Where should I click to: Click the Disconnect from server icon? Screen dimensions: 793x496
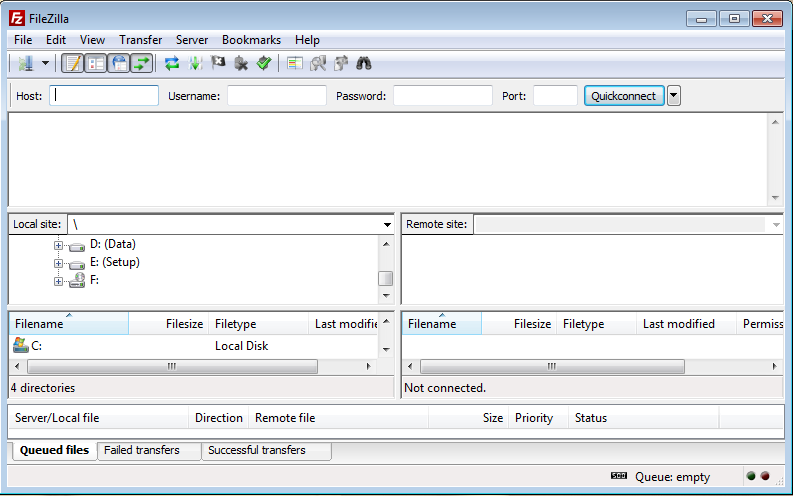coord(241,64)
